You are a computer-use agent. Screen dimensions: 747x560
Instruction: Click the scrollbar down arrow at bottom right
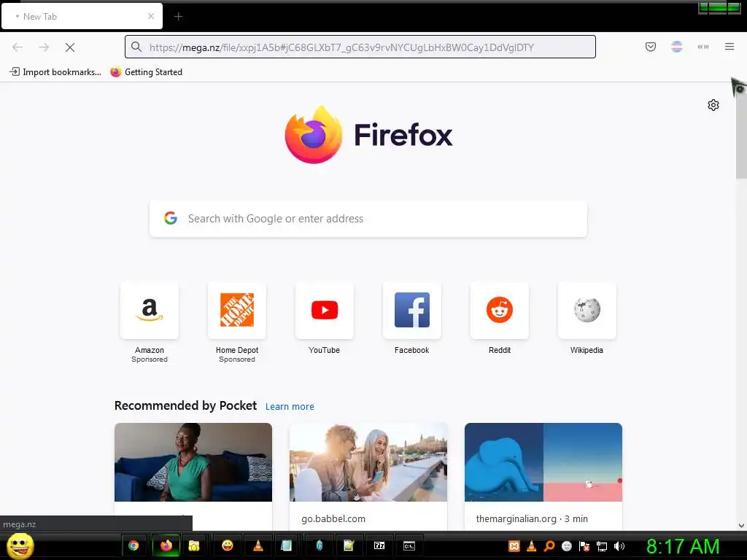coord(741,526)
